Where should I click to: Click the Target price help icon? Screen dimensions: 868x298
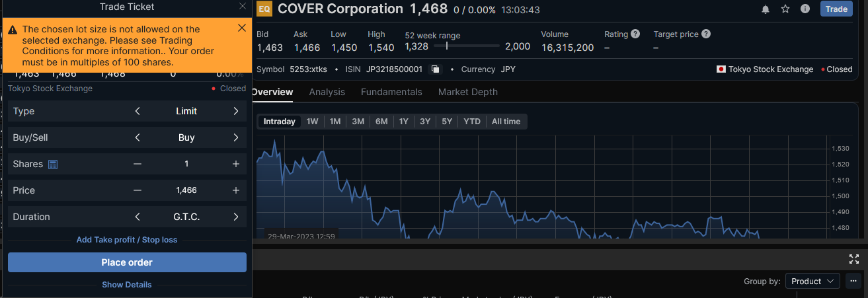(x=706, y=34)
